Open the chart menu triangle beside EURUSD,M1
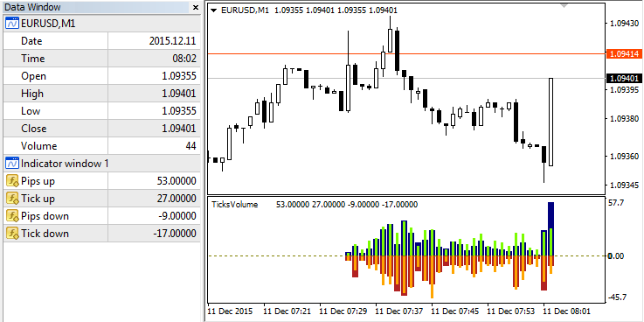The width and height of the screenshot is (644, 322). 213,10
